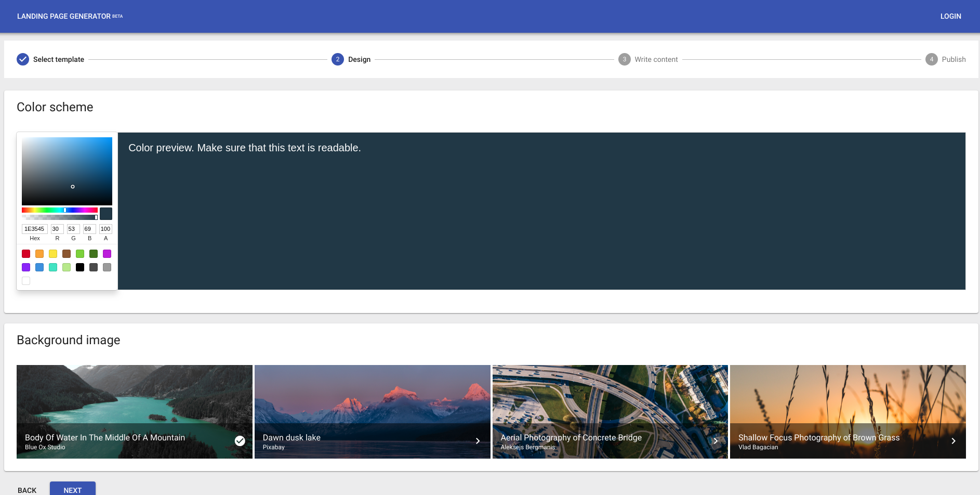This screenshot has height=495, width=980.
Task: Select the brown preset swatch
Action: pos(67,254)
